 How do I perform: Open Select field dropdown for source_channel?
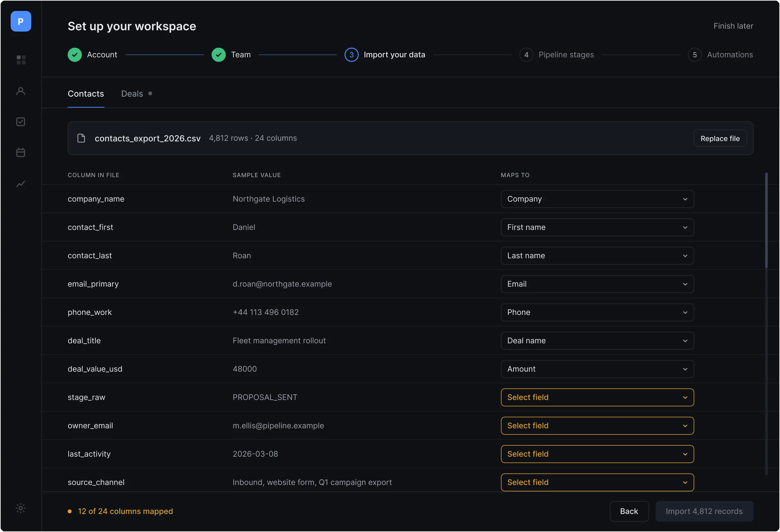point(598,483)
